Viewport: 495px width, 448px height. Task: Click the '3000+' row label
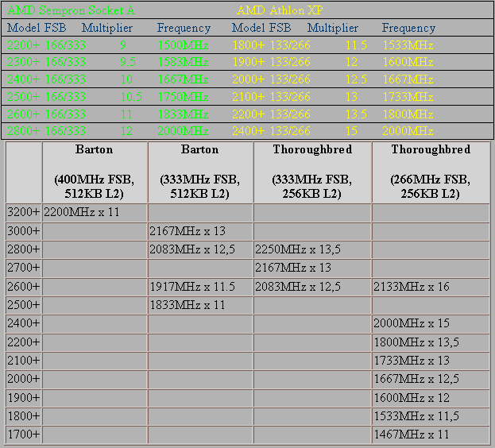[x=24, y=231]
